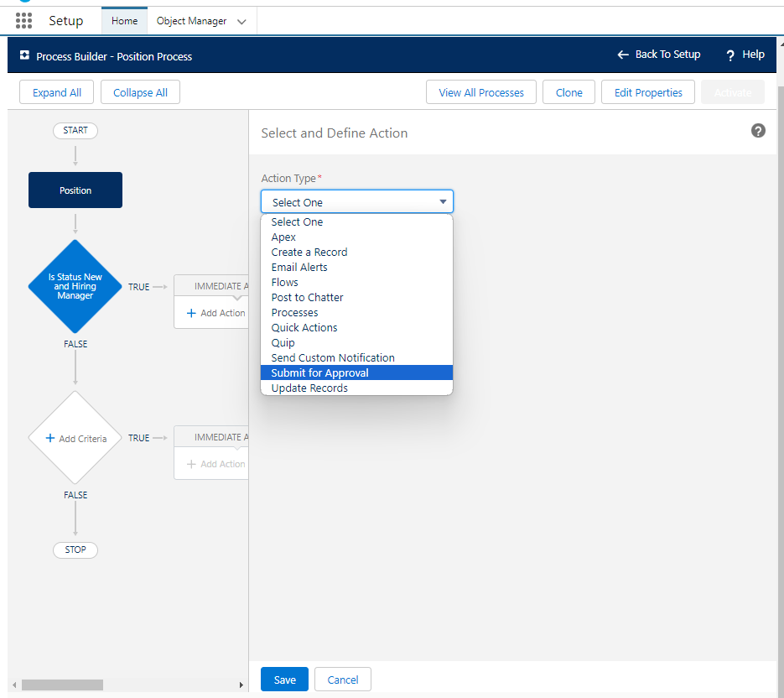
Task: Click Back To Setup link text
Action: (x=667, y=55)
